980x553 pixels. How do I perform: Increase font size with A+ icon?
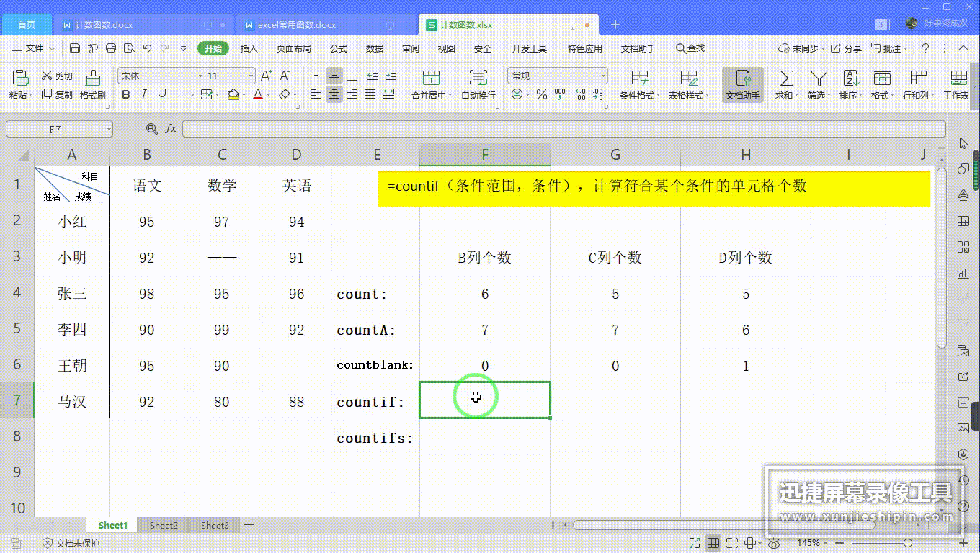pos(267,76)
